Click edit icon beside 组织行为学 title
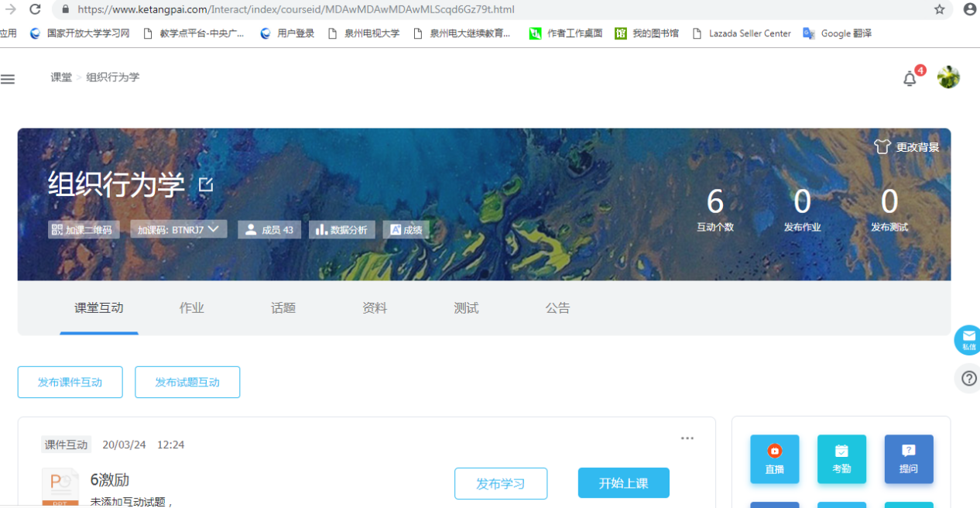Screen dimensions: 980x508 click(x=206, y=184)
